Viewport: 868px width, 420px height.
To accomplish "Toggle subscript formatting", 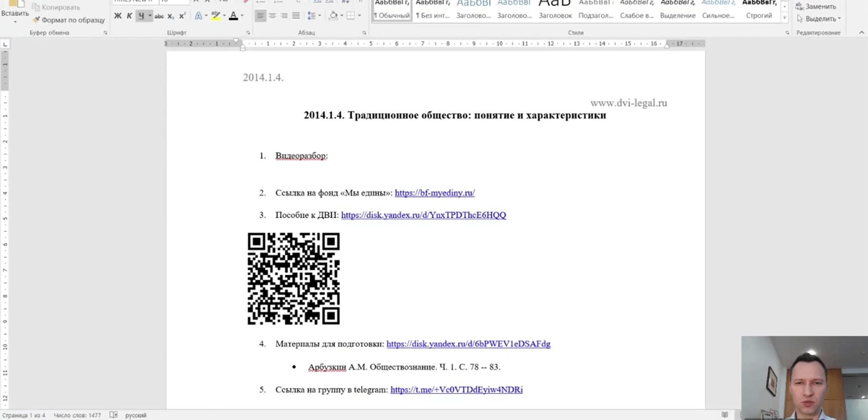I will pyautogui.click(x=171, y=16).
